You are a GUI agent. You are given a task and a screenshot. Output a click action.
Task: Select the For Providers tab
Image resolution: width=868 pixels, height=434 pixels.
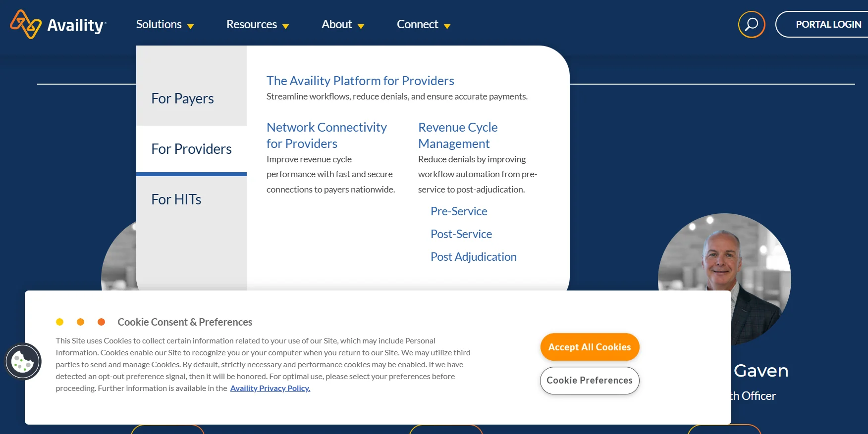click(191, 149)
